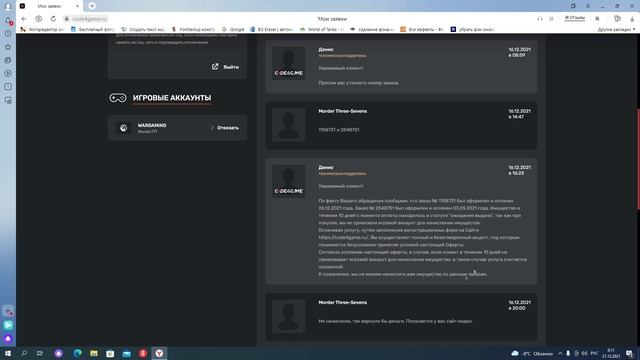Image resolution: width=640 pixels, height=360 pixels.
Task: Open Task View on the taskbar
Action: pos(40,353)
